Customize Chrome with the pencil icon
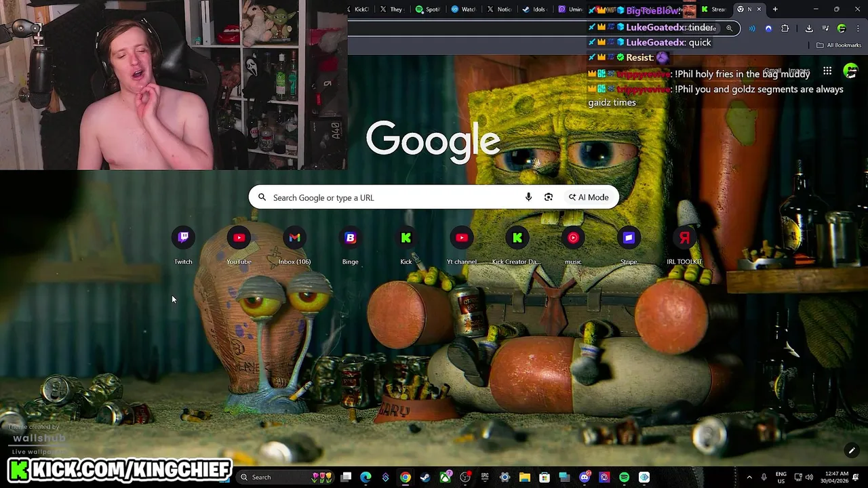The width and height of the screenshot is (868, 488). [x=852, y=450]
